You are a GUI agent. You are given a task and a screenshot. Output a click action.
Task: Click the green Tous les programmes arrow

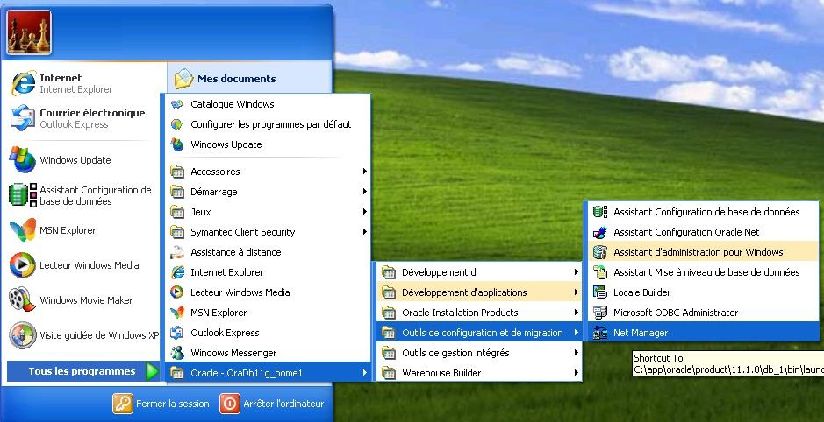pos(152,372)
